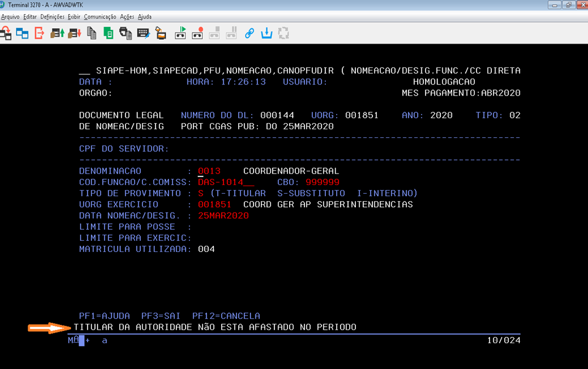Start macro playback with play icon

[x=181, y=33]
